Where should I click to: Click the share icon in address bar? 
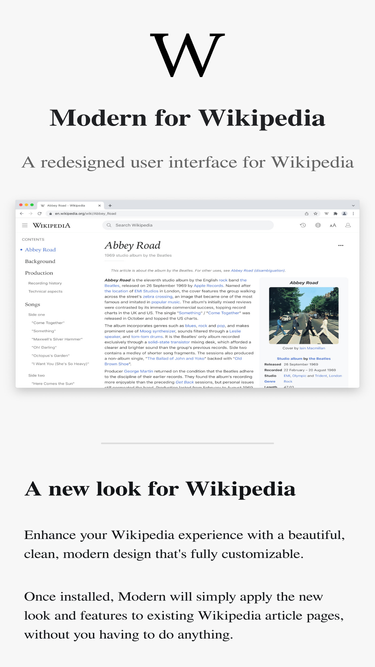(x=307, y=214)
